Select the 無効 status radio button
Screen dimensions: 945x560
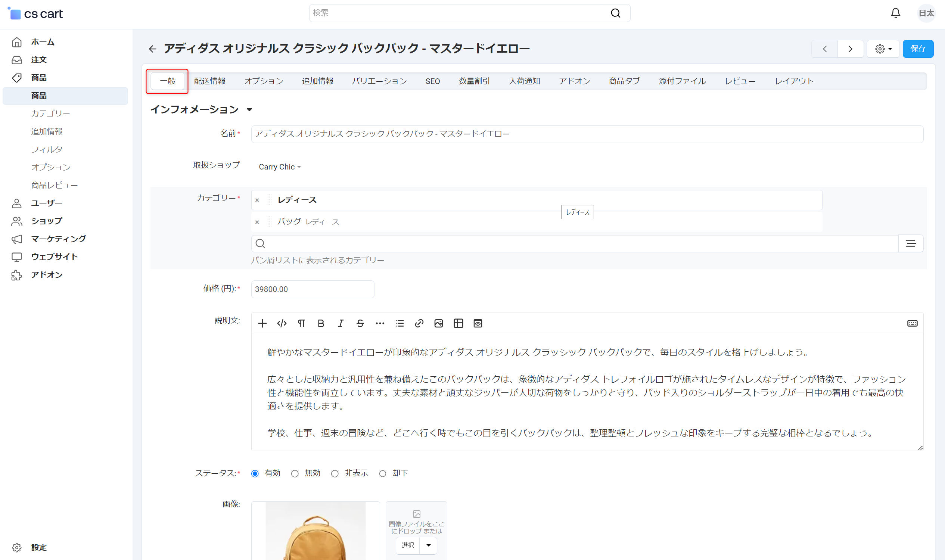pos(295,474)
